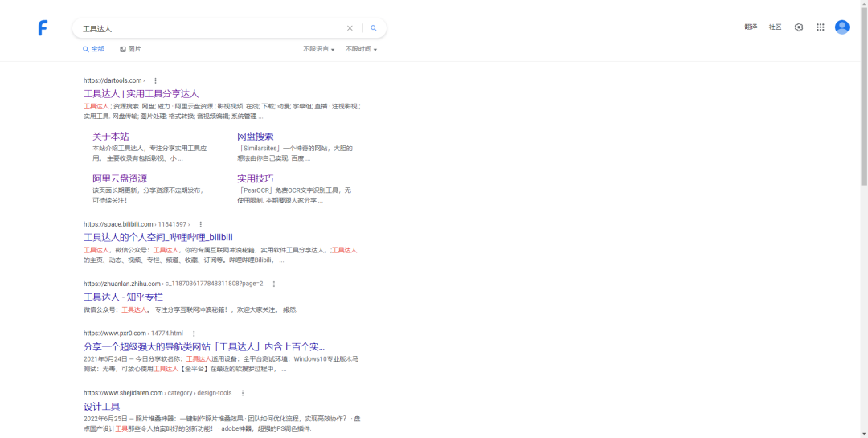Expand the 不限时间 time filter
The width and height of the screenshot is (868, 438).
[x=362, y=49]
